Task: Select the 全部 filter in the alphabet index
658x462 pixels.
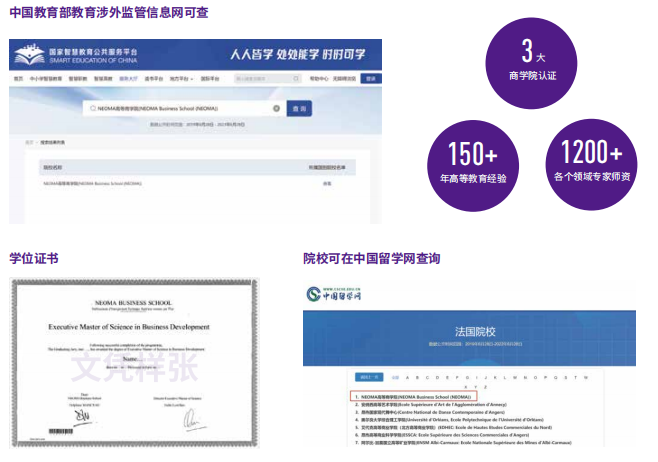Action: pyautogui.click(x=395, y=377)
